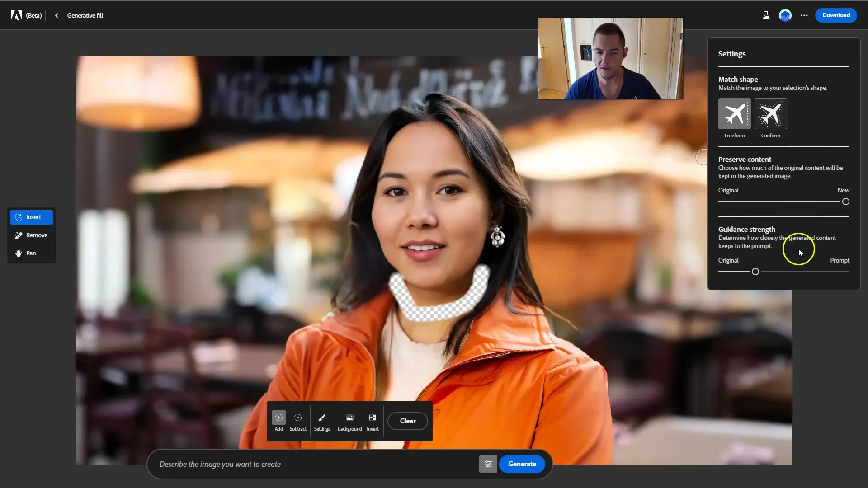Click the Clear selection button
This screenshot has width=868, height=488.
(408, 421)
